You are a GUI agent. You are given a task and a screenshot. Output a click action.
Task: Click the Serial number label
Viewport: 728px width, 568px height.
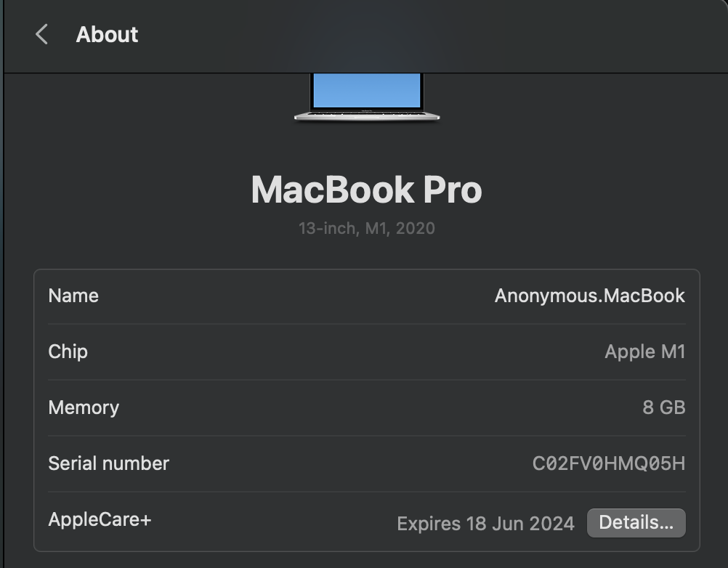(108, 463)
